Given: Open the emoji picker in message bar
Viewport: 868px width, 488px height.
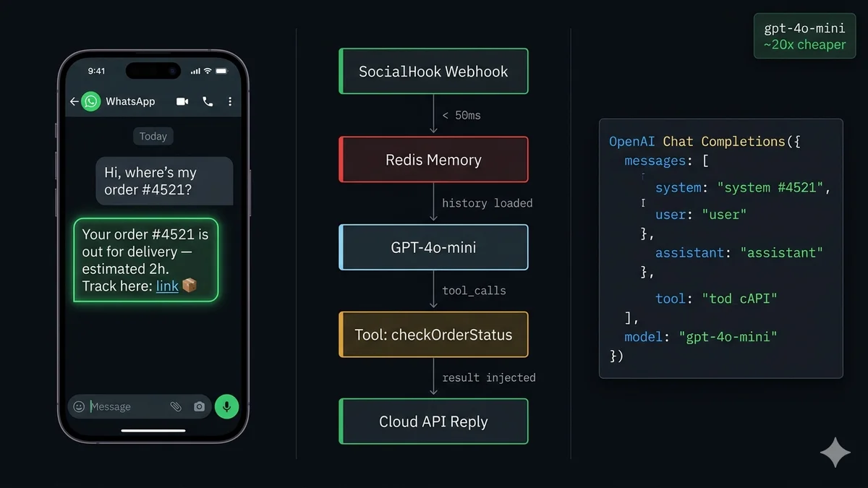Looking at the screenshot, I should tap(79, 407).
